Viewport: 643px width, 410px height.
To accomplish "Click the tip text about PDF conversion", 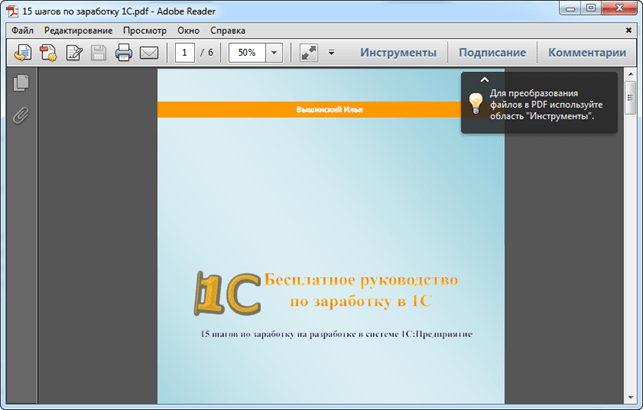I will click(x=546, y=105).
